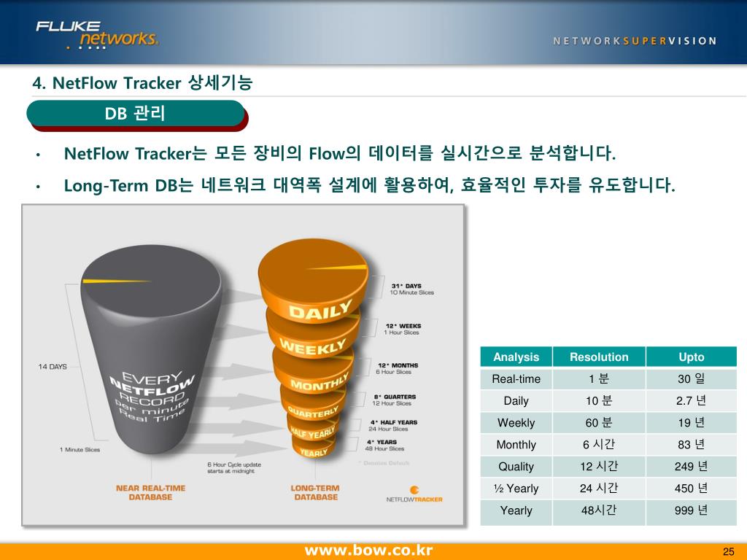Select the Monthly table cell
Image resolution: width=747 pixels, height=560 pixels.
pos(516,445)
